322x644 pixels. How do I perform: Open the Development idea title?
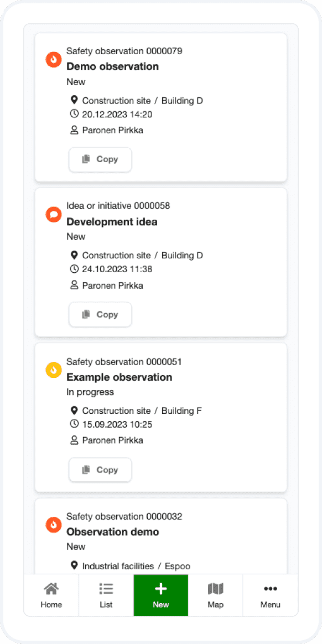pyautogui.click(x=112, y=222)
